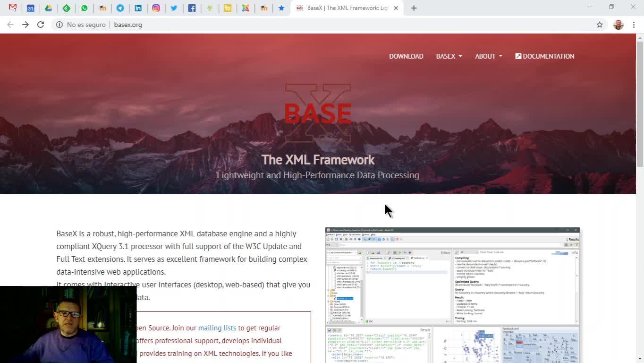Go forward to the next page
The height and width of the screenshot is (363, 644).
click(25, 25)
